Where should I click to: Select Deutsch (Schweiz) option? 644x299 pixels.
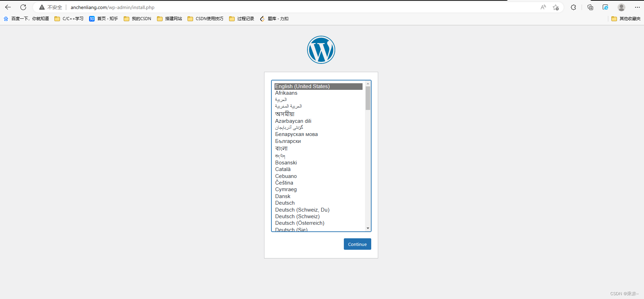tap(319, 216)
